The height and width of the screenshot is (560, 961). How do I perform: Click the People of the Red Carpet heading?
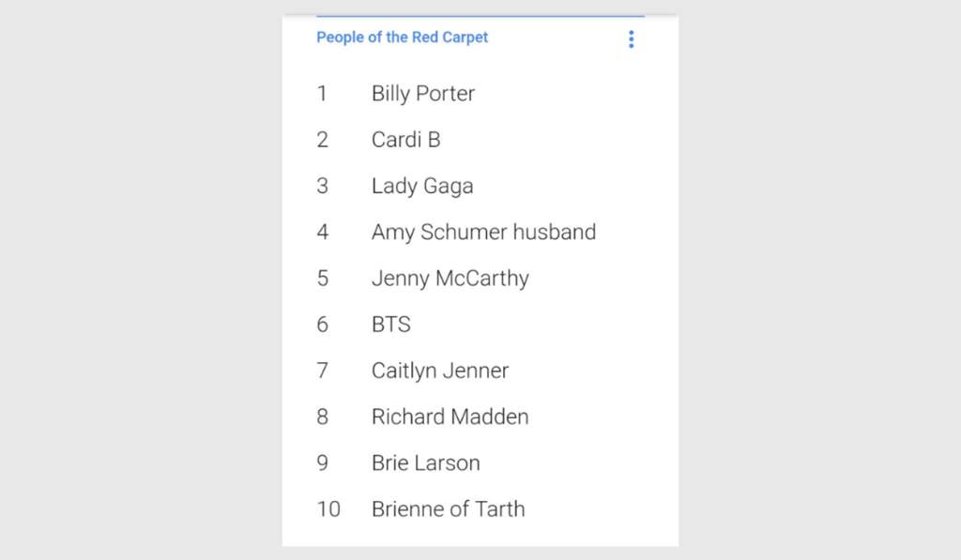(402, 38)
